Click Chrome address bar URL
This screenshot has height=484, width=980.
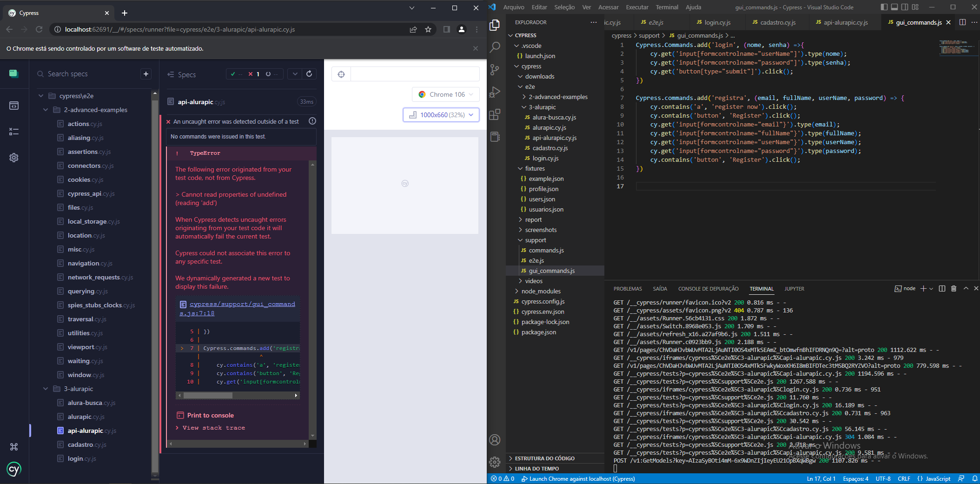(180, 29)
